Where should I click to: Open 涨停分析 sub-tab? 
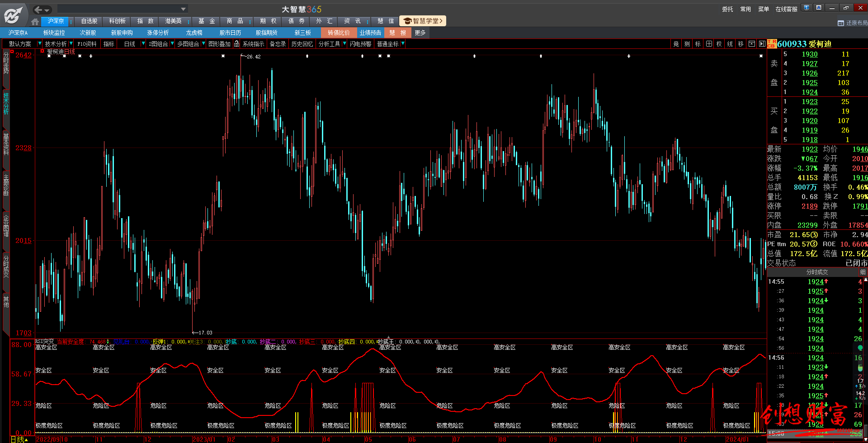click(x=158, y=33)
